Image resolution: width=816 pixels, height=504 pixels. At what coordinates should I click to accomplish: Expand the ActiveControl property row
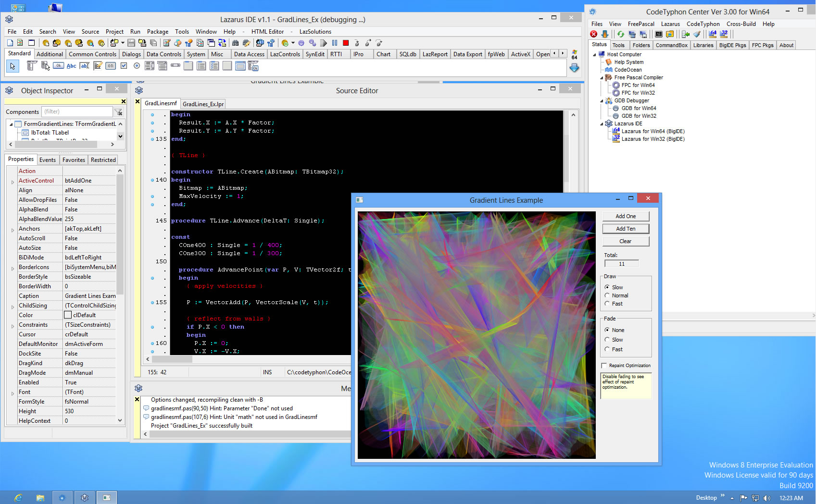[13, 182]
